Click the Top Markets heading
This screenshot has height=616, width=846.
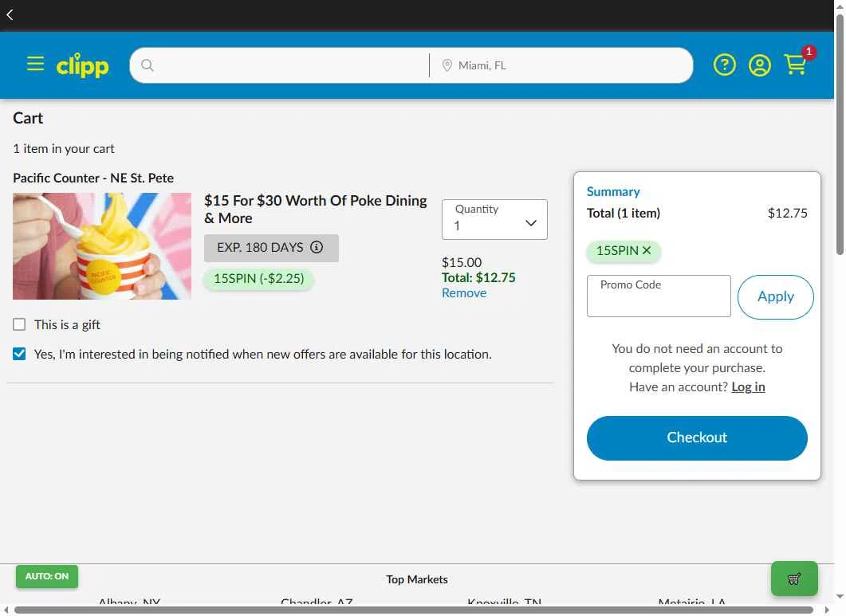coord(417,579)
